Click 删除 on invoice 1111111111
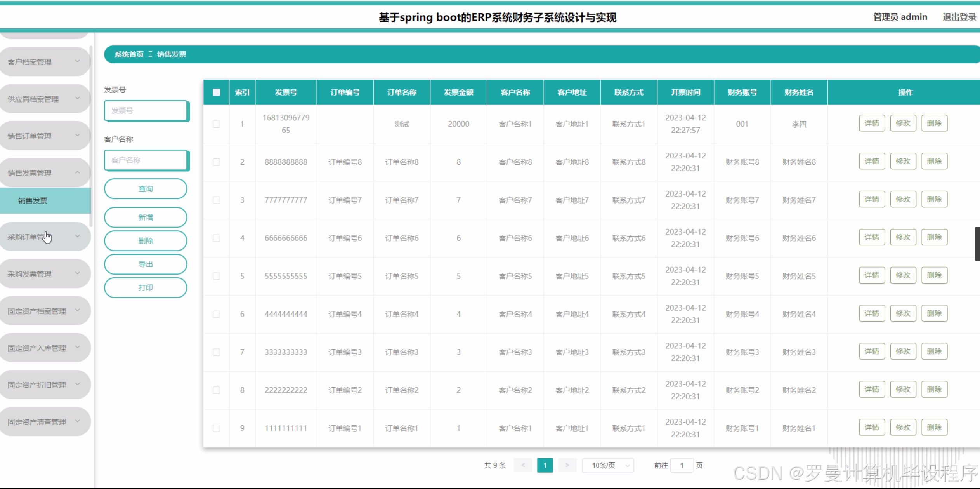This screenshot has width=980, height=489. click(934, 427)
